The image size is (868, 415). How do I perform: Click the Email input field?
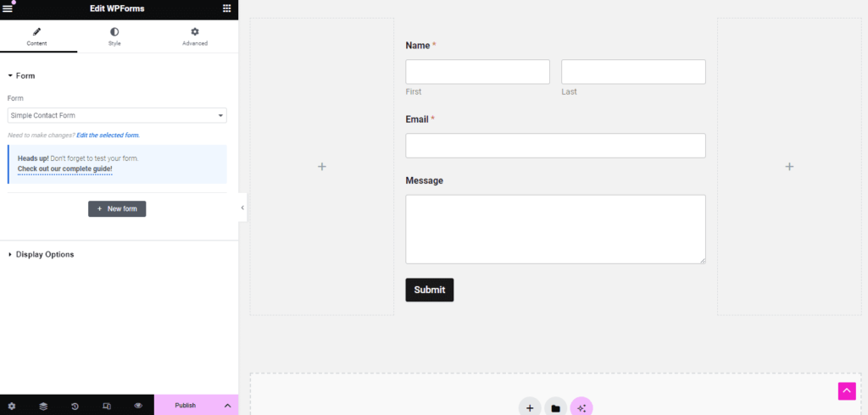tap(555, 146)
